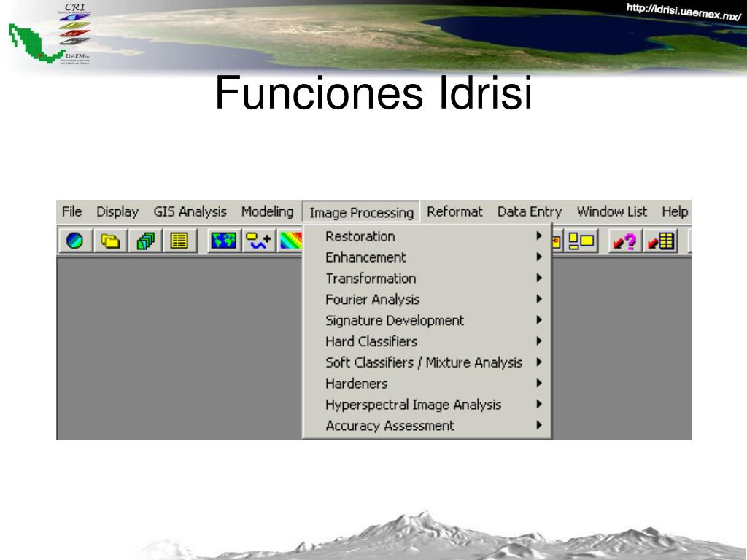Viewport: 747px width, 560px height.
Task: Expand the Hard Classifiers submenu
Action: tap(427, 341)
